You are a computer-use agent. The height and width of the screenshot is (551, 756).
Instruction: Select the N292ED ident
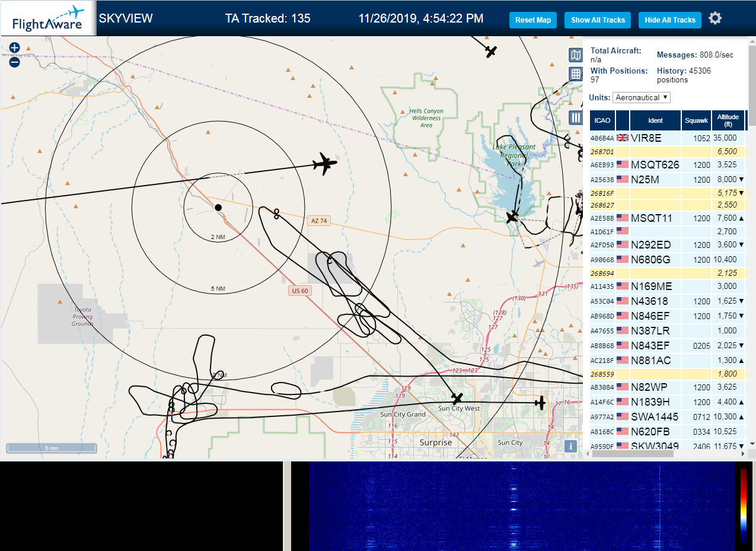[651, 245]
